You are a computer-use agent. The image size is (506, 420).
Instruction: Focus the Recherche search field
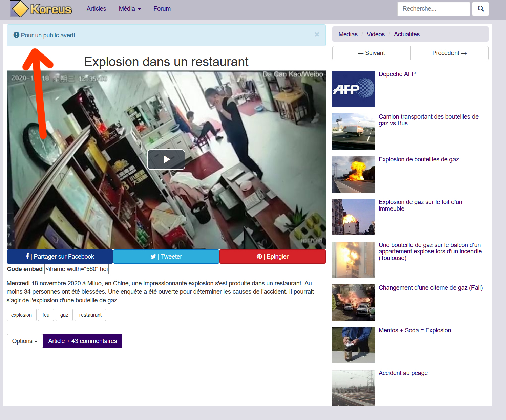click(x=434, y=9)
